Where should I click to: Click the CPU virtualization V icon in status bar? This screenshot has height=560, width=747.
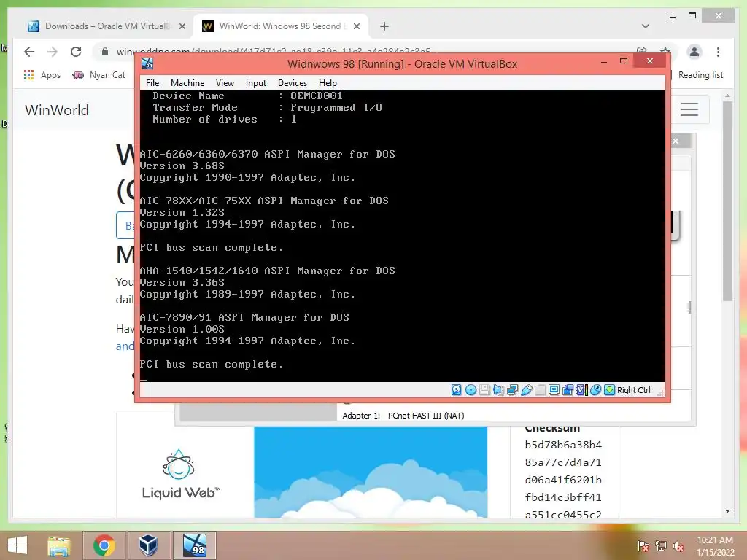[x=581, y=390]
